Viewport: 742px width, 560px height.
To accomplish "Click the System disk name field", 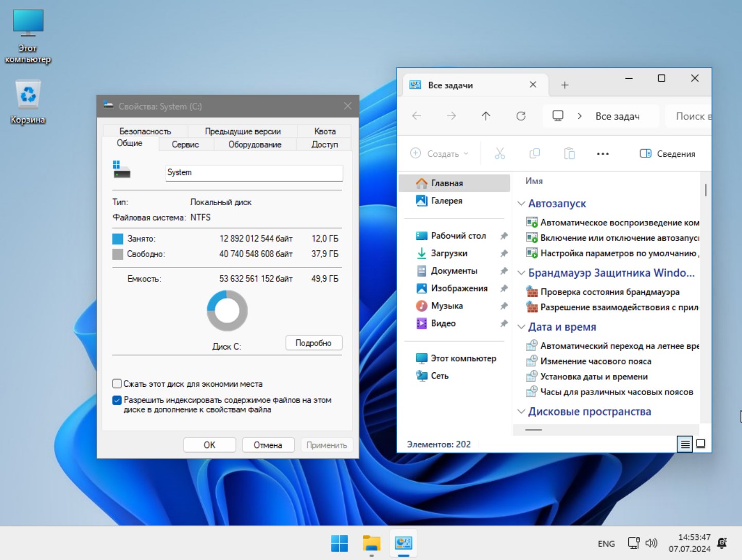I will pos(254,173).
